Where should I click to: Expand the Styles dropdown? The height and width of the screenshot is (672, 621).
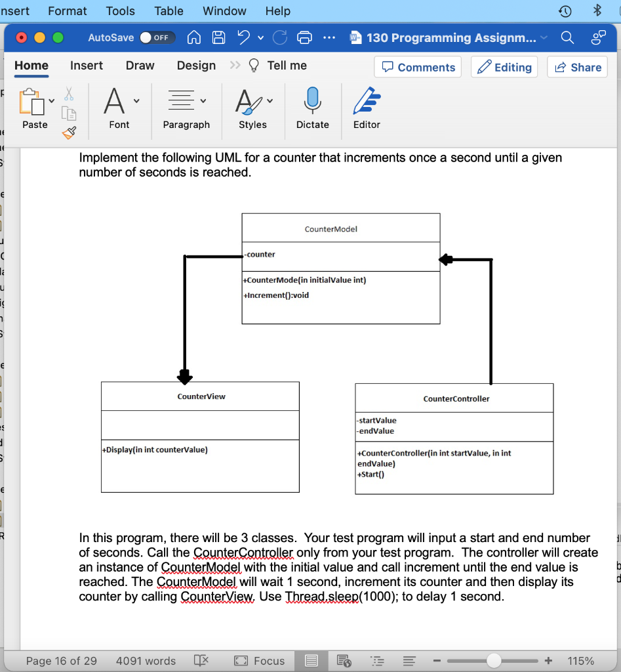click(x=268, y=100)
